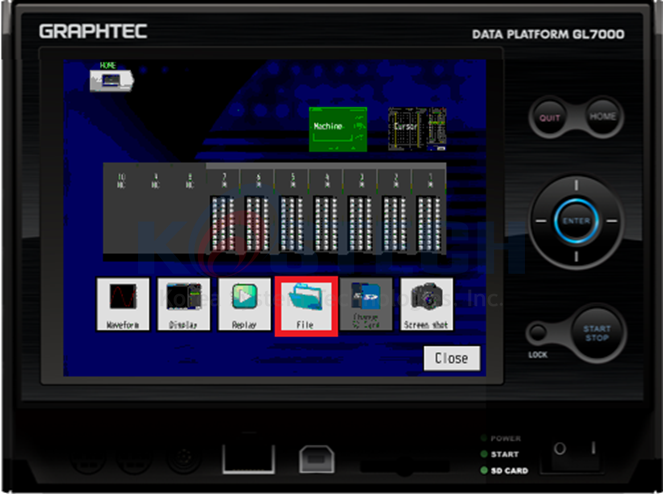Image resolution: width=663 pixels, height=494 pixels.
Task: Select module slot 4
Action: (327, 211)
